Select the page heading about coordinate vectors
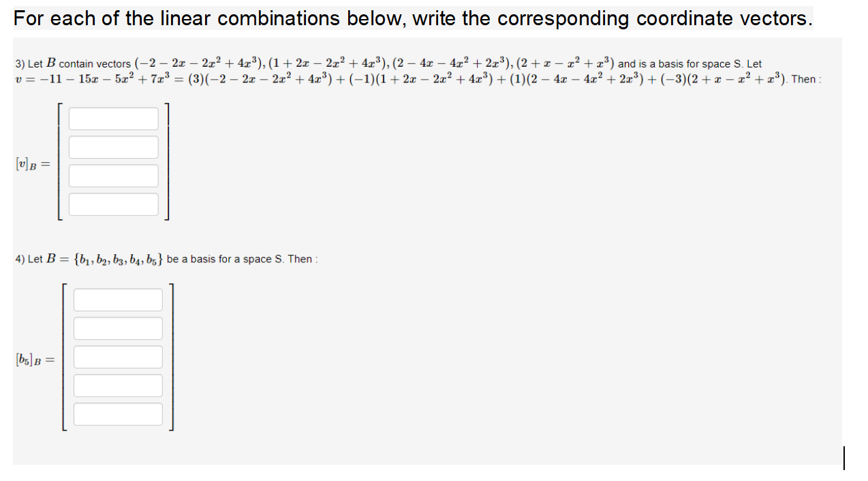The image size is (868, 481). pyautogui.click(x=412, y=18)
